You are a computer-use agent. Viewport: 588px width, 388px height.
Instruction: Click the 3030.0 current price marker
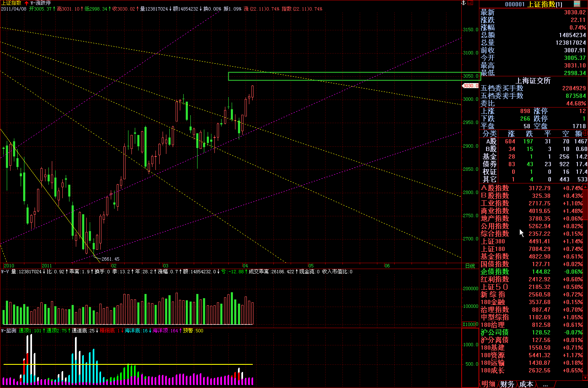tap(470, 86)
